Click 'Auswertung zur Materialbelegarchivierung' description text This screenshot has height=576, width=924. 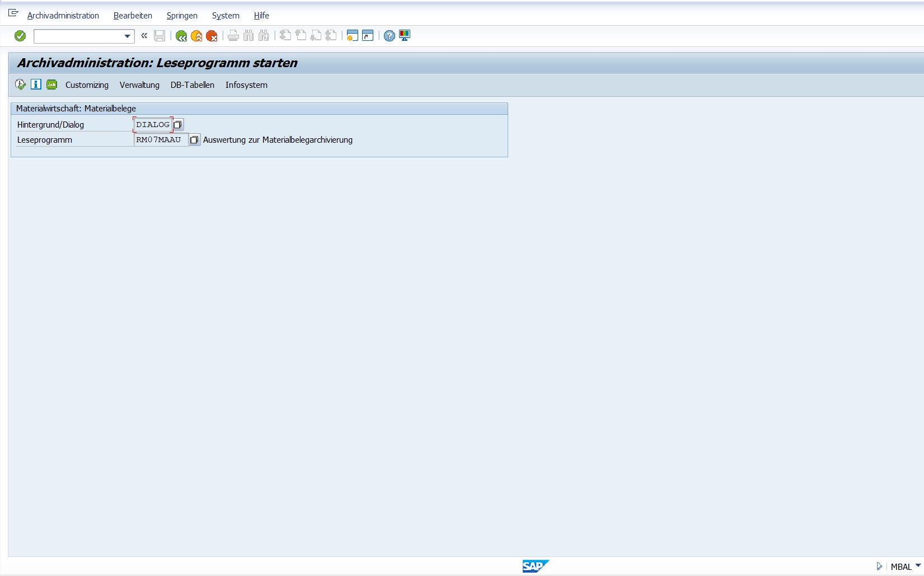pyautogui.click(x=278, y=140)
